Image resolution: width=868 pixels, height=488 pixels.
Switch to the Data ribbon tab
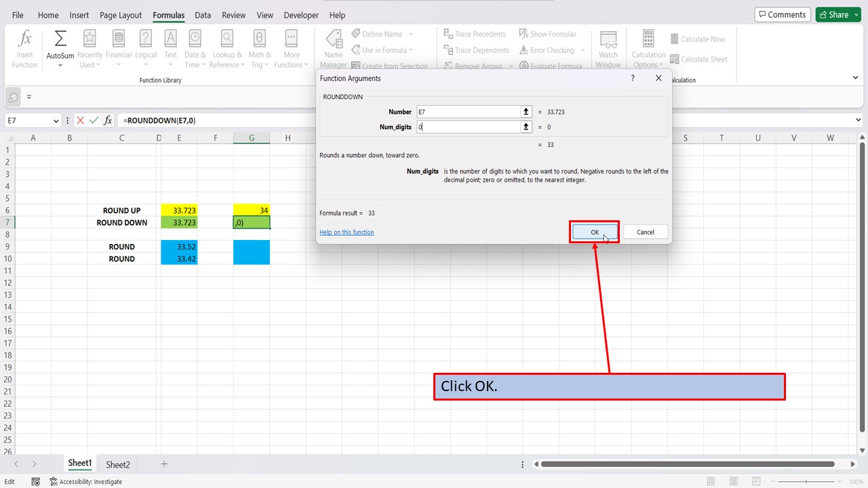click(202, 15)
